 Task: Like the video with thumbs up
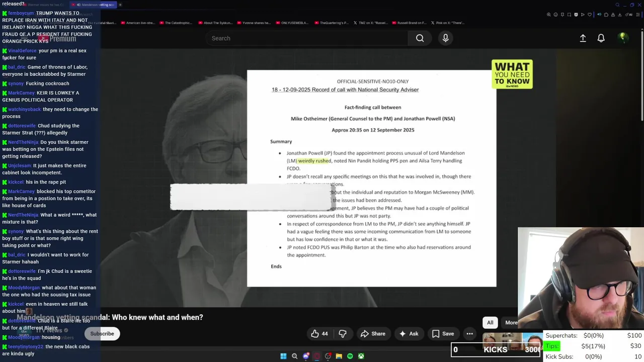coord(319,334)
